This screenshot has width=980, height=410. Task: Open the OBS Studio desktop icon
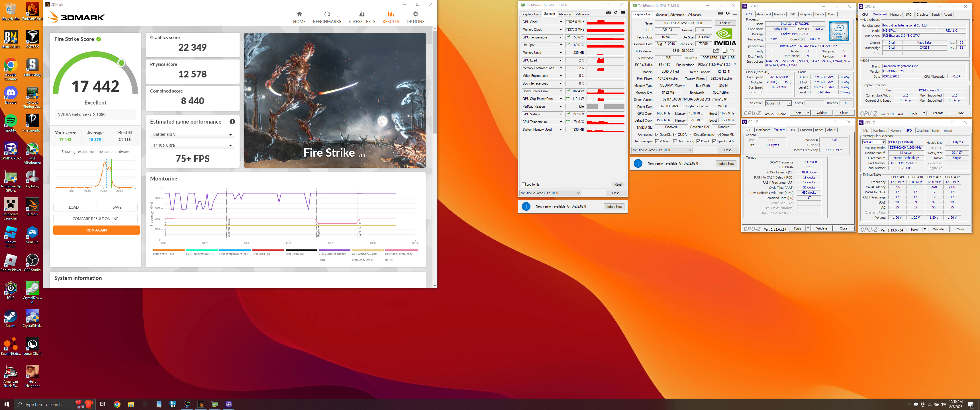click(x=32, y=263)
